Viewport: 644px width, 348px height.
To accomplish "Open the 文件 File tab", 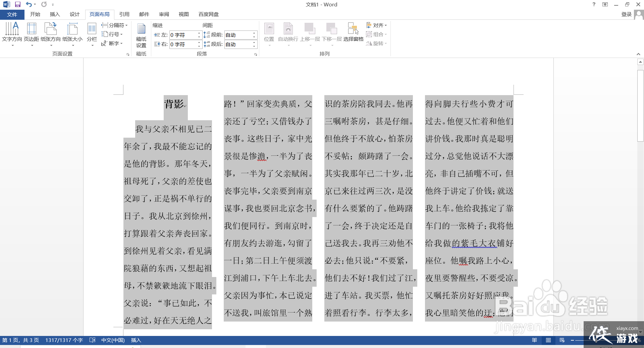I will (12, 14).
